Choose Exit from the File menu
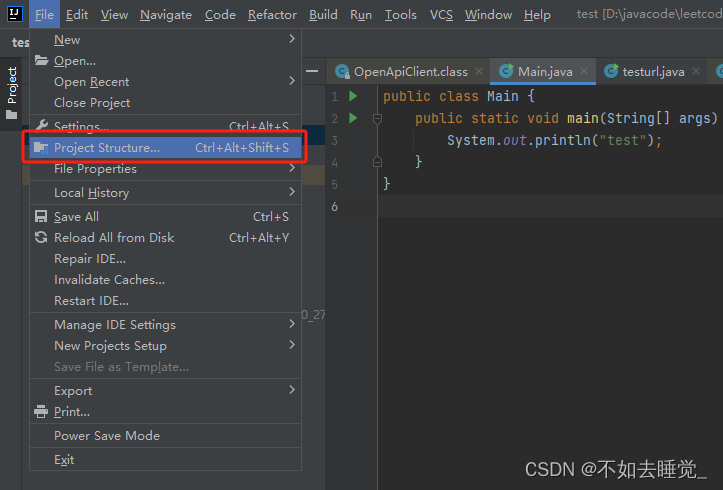 (165, 460)
